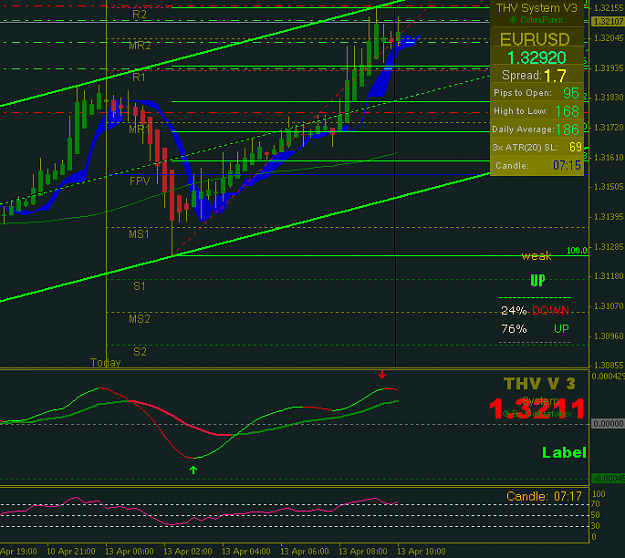625x558 pixels.
Task: Click the 1.31505 price axis label
Action: pos(608,187)
